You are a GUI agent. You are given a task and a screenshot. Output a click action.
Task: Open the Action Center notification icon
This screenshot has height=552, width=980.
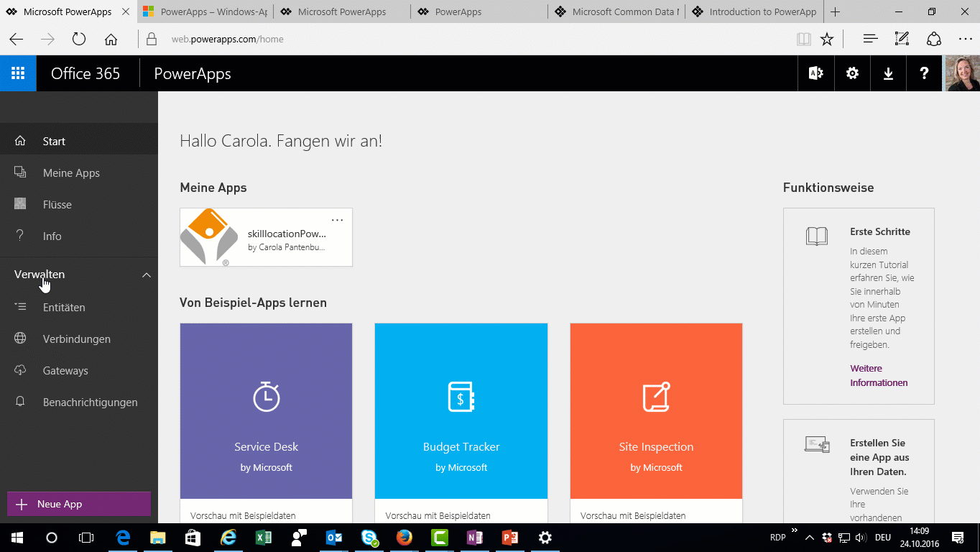(x=957, y=538)
